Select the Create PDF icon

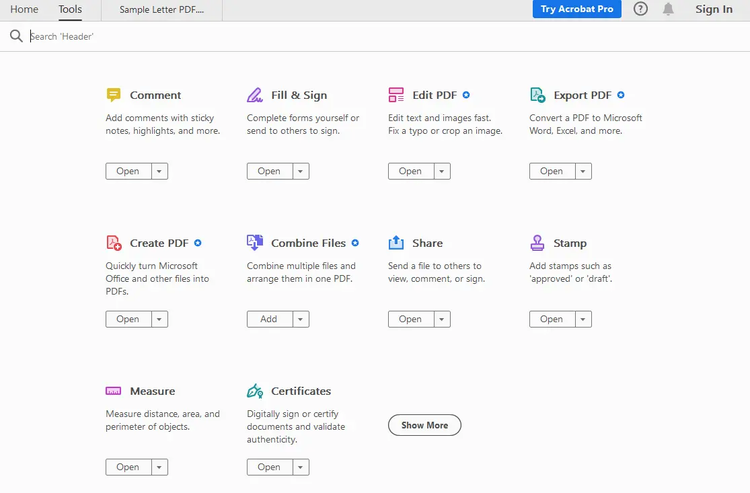click(x=114, y=243)
